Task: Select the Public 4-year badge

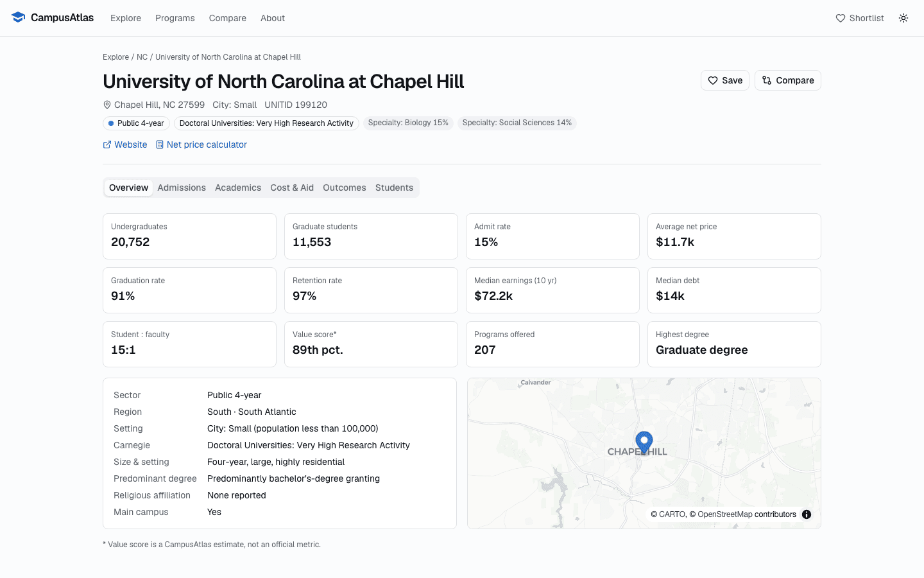Action: 136,123
